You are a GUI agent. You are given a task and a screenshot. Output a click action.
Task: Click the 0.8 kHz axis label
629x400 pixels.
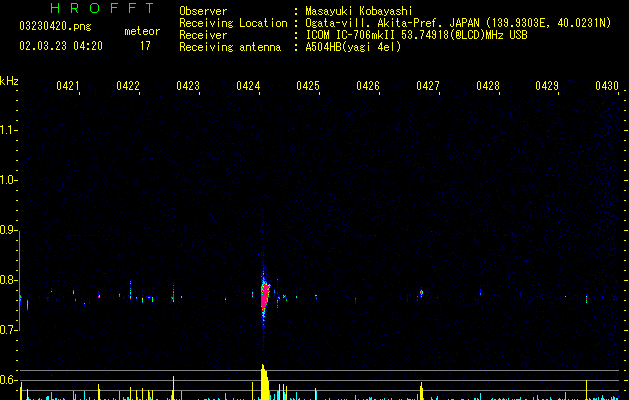coord(8,280)
